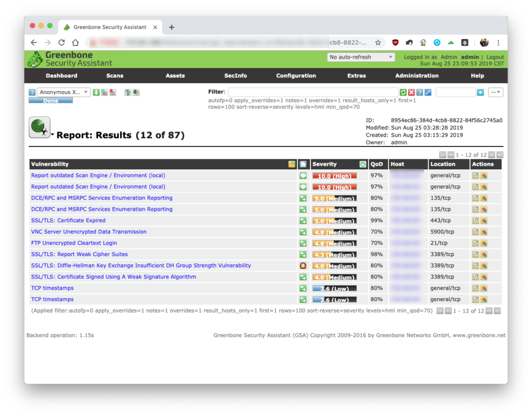
Task: Click into the Filter text field
Action: pyautogui.click(x=313, y=92)
